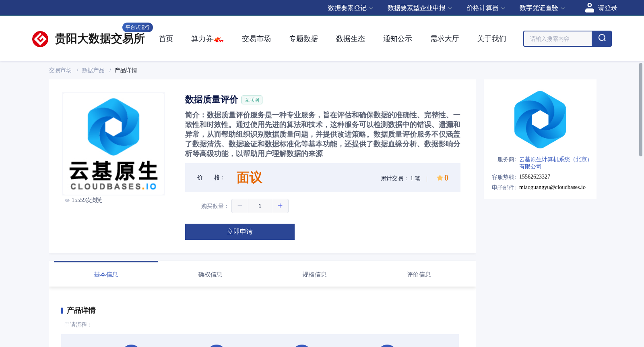The height and width of the screenshot is (347, 644).
Task: Click the eye icon beside view count
Action: tap(67, 200)
